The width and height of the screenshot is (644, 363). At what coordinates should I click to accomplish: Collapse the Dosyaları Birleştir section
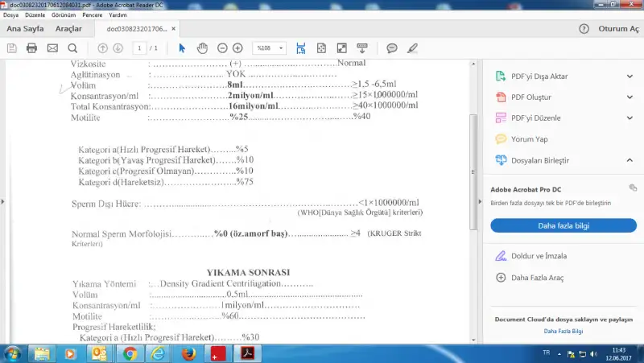tap(630, 160)
